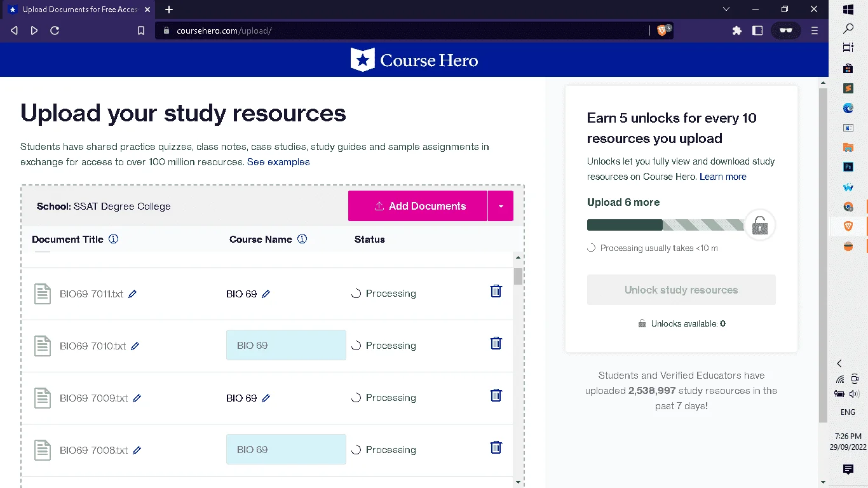Click the lock icon at progress bar end

pyautogui.click(x=760, y=225)
